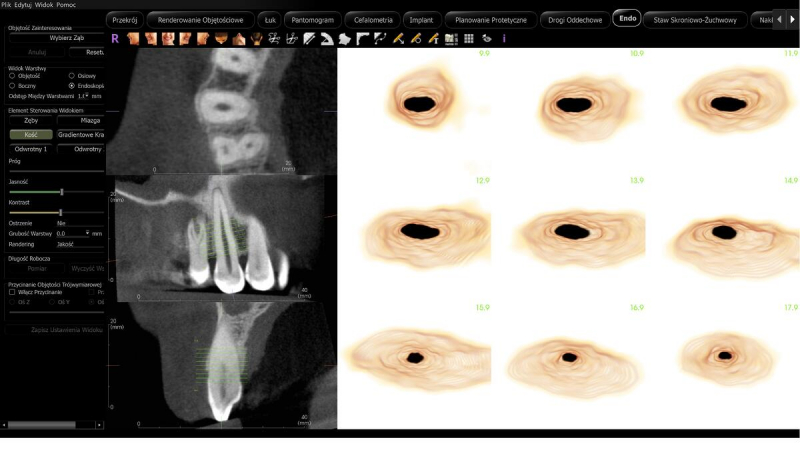Open the Pomoc menu

tap(66, 5)
